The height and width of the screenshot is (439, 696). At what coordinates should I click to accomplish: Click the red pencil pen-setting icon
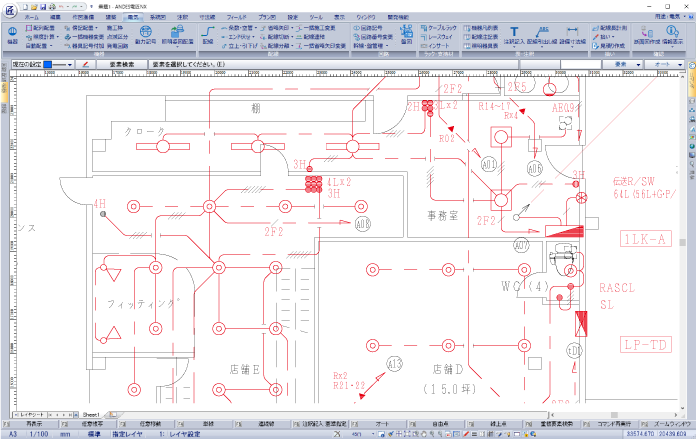tap(86, 64)
